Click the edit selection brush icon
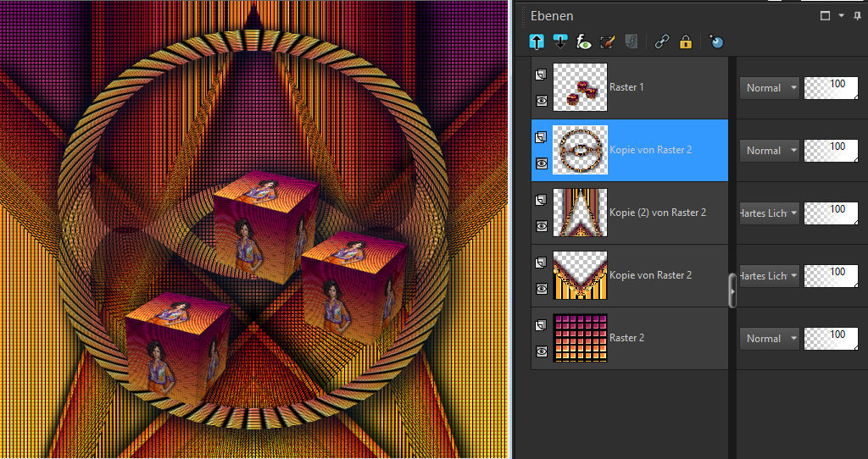 [607, 42]
